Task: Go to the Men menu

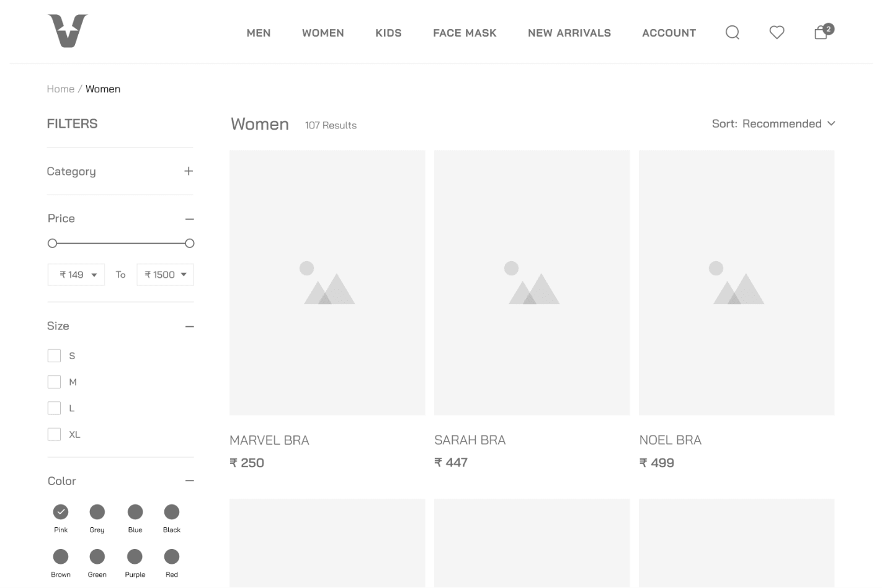Action: tap(259, 33)
